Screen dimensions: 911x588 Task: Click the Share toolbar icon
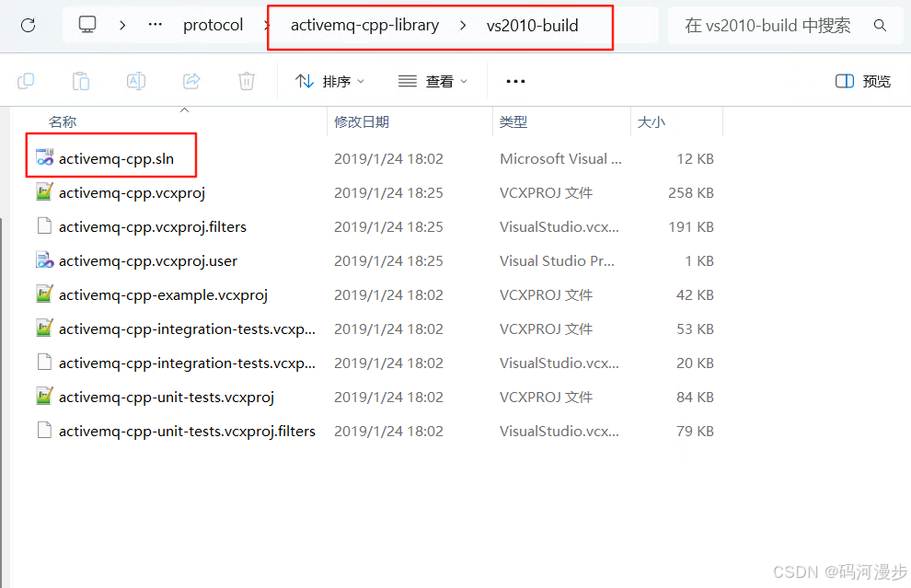[x=191, y=81]
